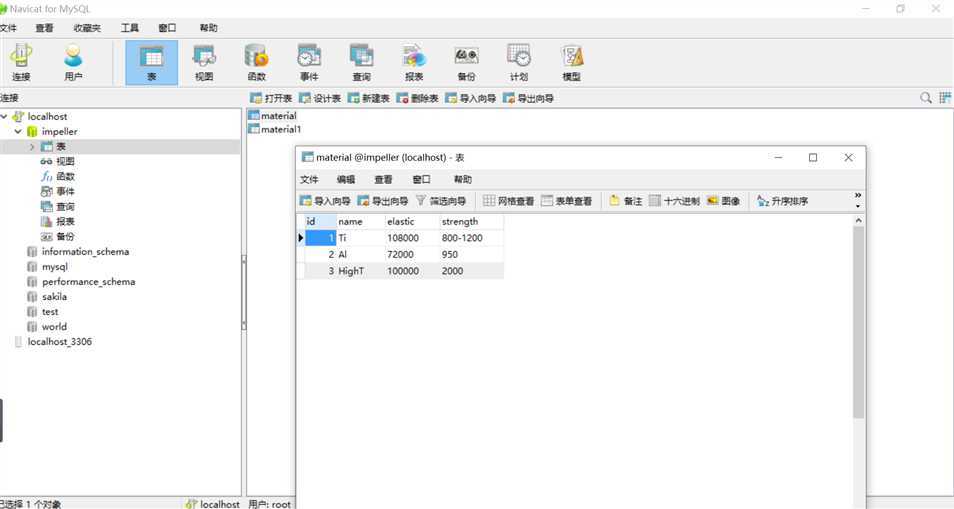Open main window Favorites (收藏夹) menu
The image size is (954, 509).
pyautogui.click(x=87, y=27)
